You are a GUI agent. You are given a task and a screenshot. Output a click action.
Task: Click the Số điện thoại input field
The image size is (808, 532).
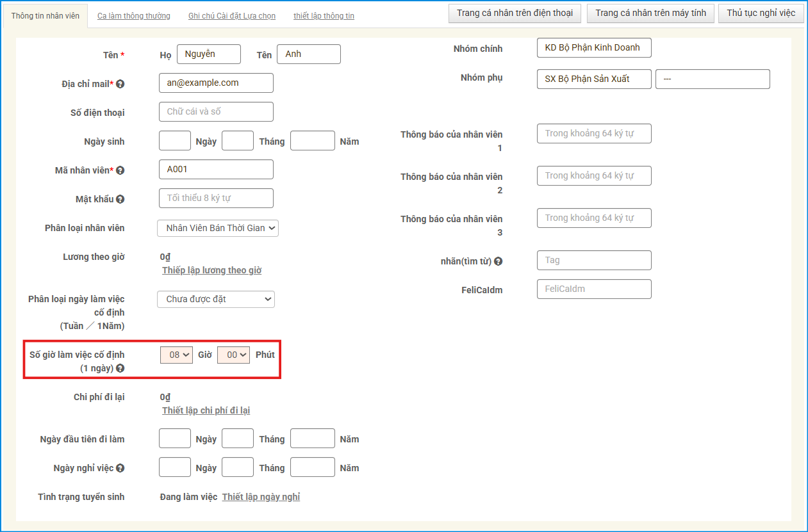216,111
